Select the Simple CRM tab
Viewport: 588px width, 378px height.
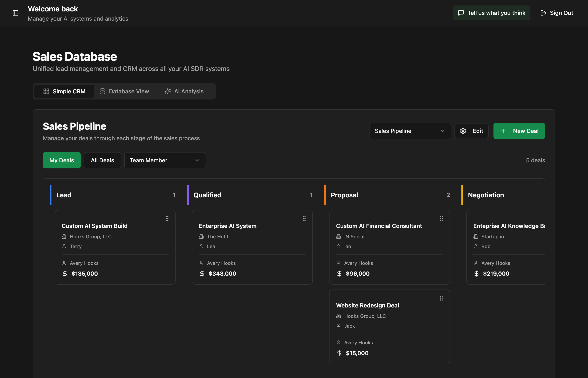tap(64, 91)
